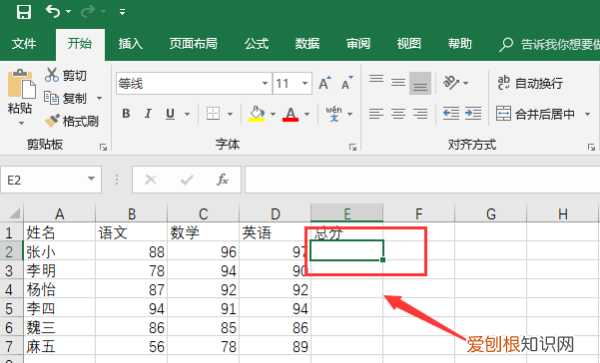The image size is (600, 363).
Task: Open 合并后居中 dropdown arrow
Action: [x=587, y=114]
